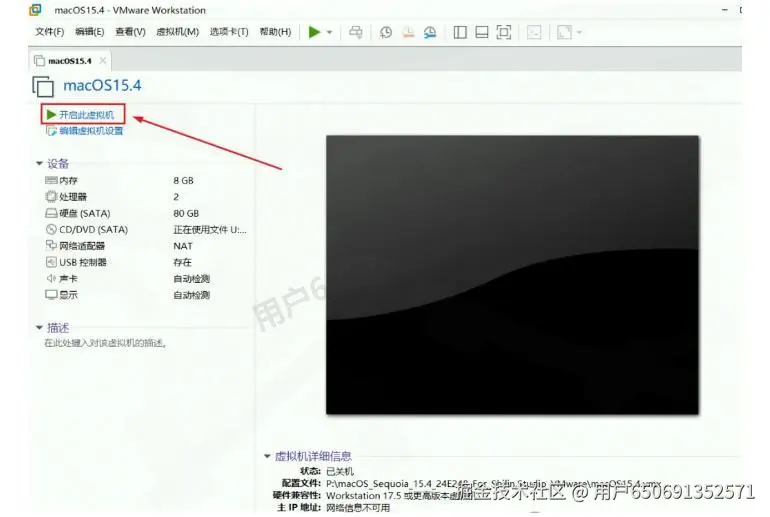Click the 80 GB disk value
Image resolution: width=770 pixels, height=517 pixels.
(186, 213)
